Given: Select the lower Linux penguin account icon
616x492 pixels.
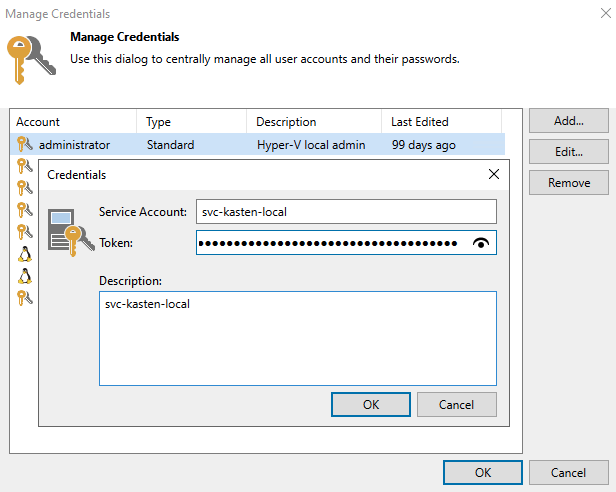Looking at the screenshot, I should tap(25, 276).
